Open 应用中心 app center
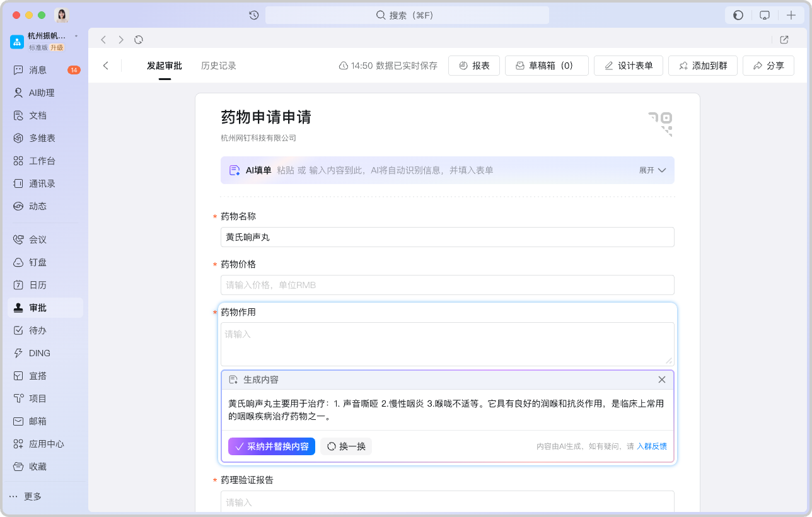Screen dimensions: 812x517 (45, 444)
